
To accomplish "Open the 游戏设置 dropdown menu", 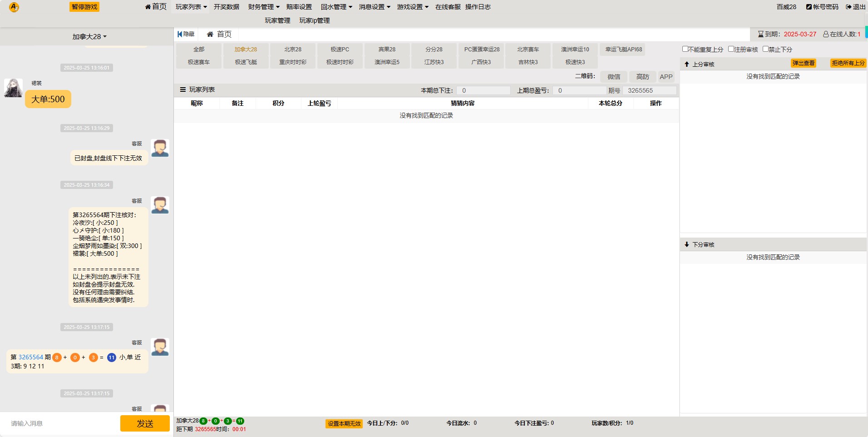I will click(x=412, y=7).
